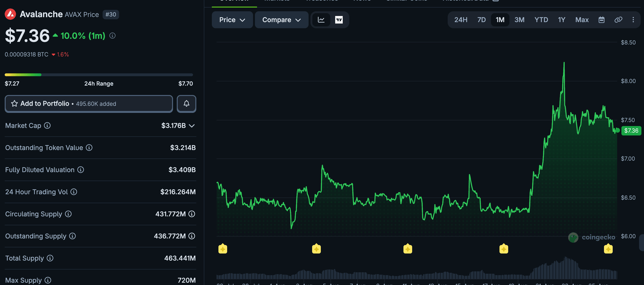Click third yellow news marker under chart
Screen dimensions: 644x285
point(408,249)
